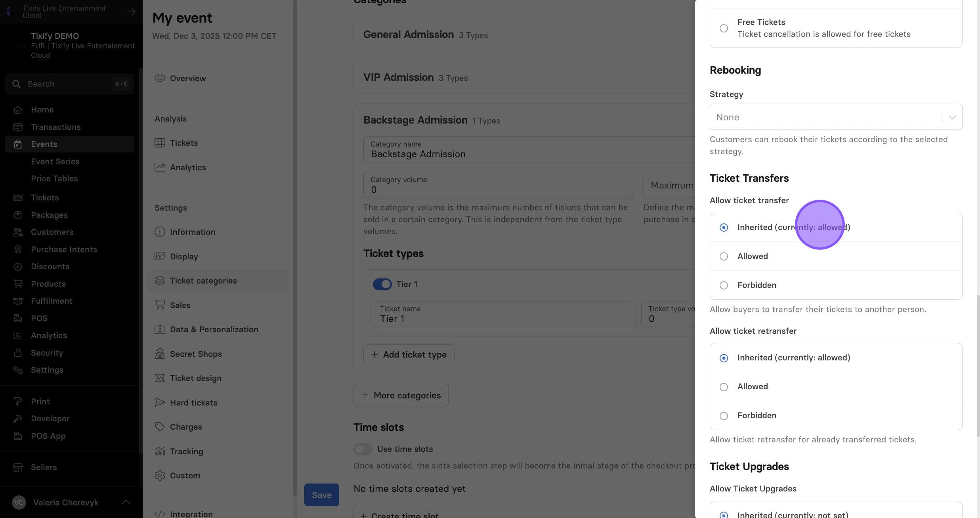Click Add ticket type button
Viewport: 980px width, 518px height.
coord(409,354)
